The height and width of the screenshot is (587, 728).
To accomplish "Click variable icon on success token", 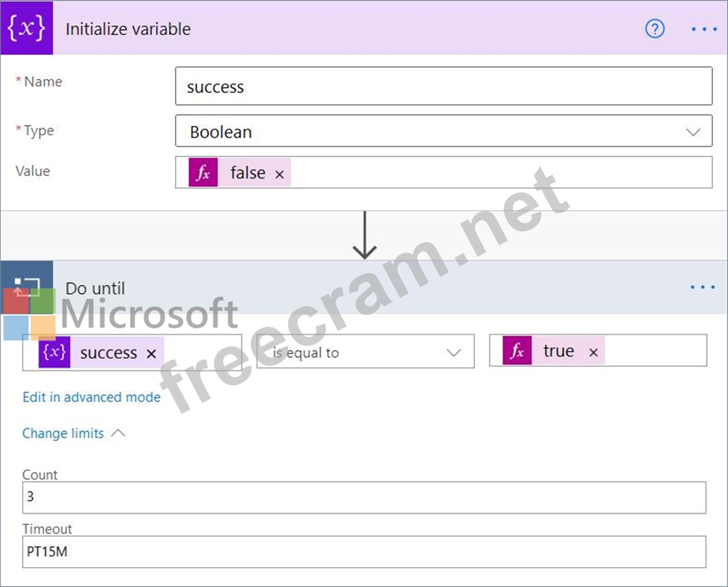I will [x=54, y=353].
